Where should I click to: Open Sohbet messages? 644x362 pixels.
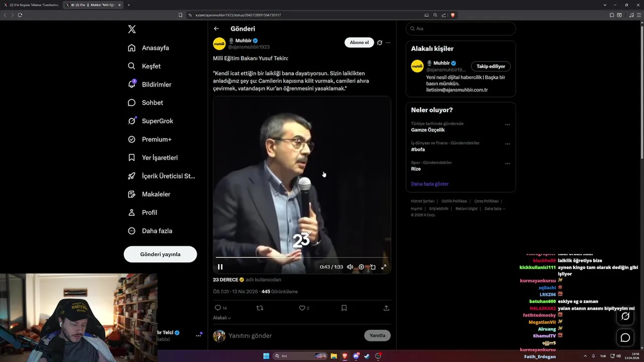coord(145,103)
